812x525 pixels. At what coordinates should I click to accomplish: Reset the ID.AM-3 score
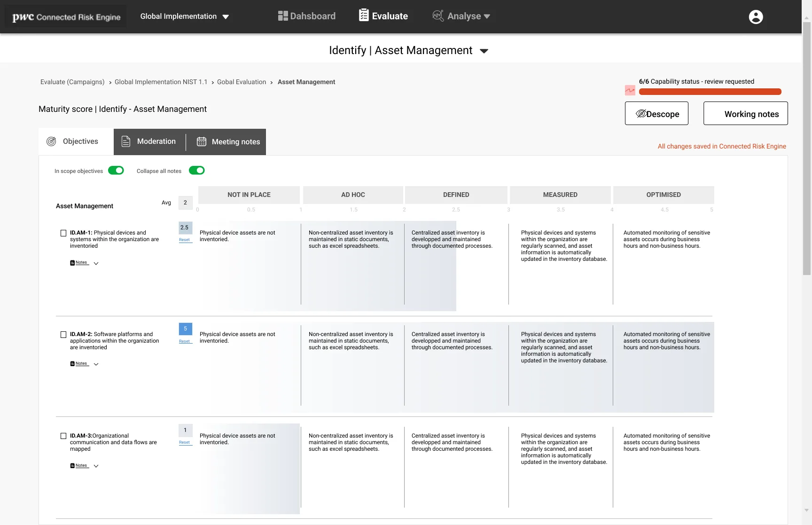click(185, 442)
